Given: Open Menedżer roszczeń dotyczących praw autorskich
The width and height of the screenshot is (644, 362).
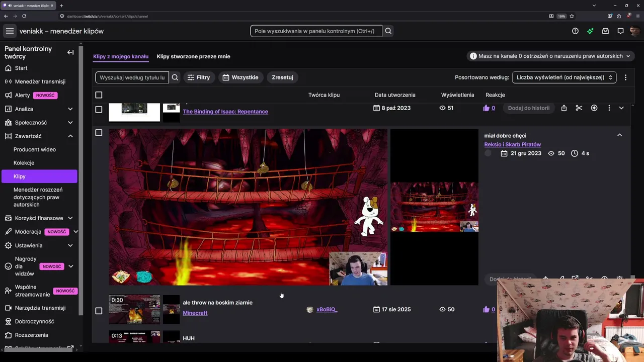Looking at the screenshot, I should tap(39, 197).
